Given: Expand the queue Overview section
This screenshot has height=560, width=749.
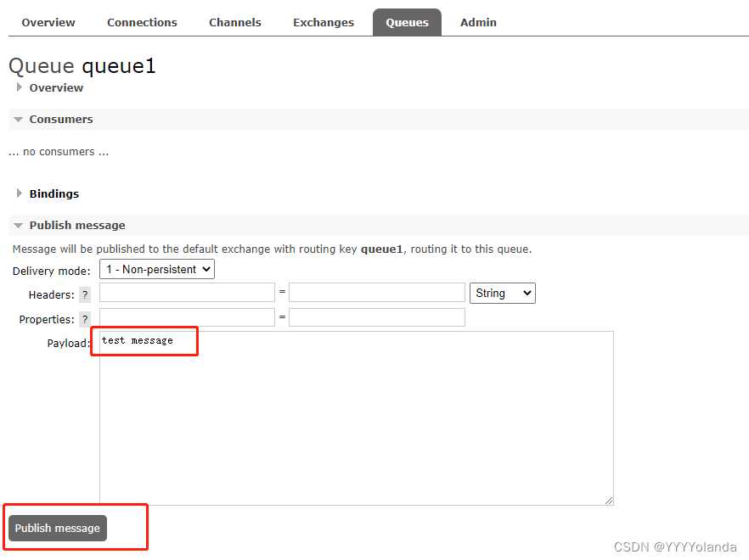Looking at the screenshot, I should (56, 88).
